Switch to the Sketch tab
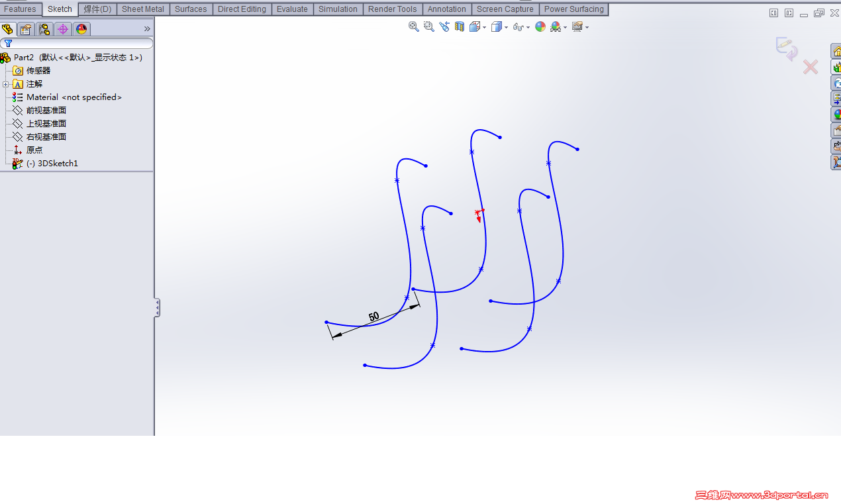 tap(60, 9)
